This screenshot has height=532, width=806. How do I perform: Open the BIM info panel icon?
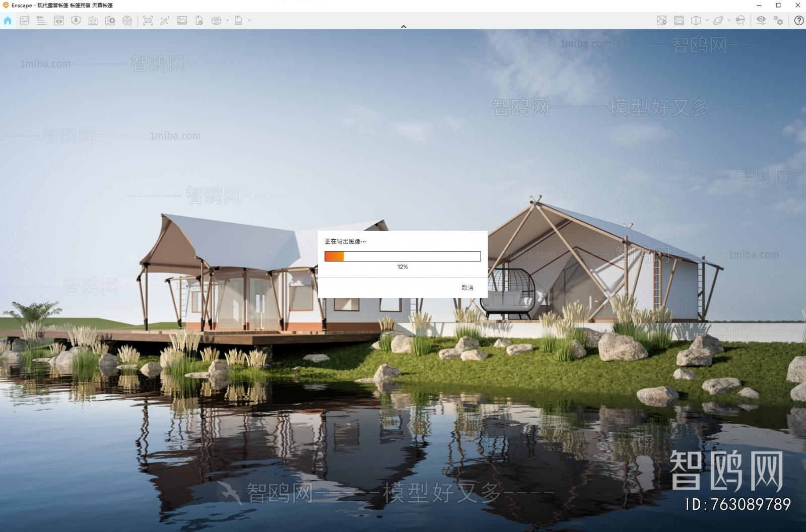(x=41, y=21)
